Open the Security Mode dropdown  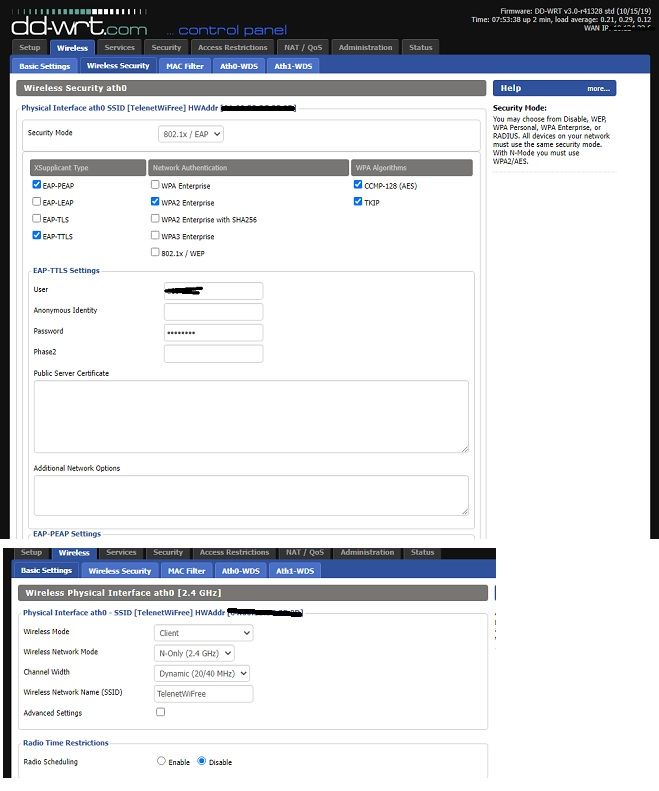coord(191,133)
